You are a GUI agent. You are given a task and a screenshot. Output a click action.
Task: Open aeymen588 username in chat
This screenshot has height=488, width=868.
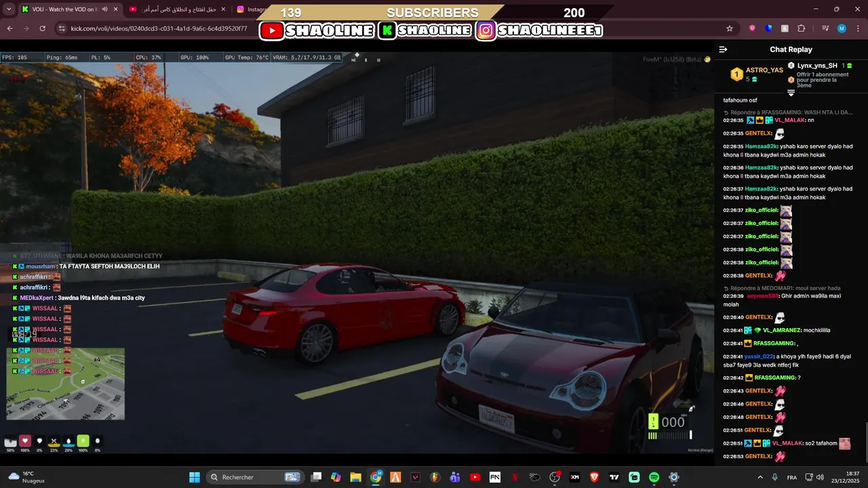click(763, 296)
